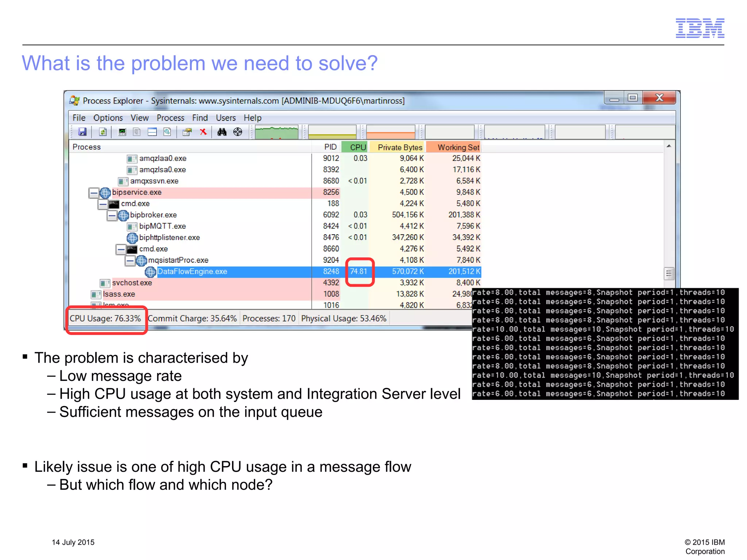Click the crosshair Find Window's Process icon
This screenshot has height=560, width=747.
tap(237, 132)
